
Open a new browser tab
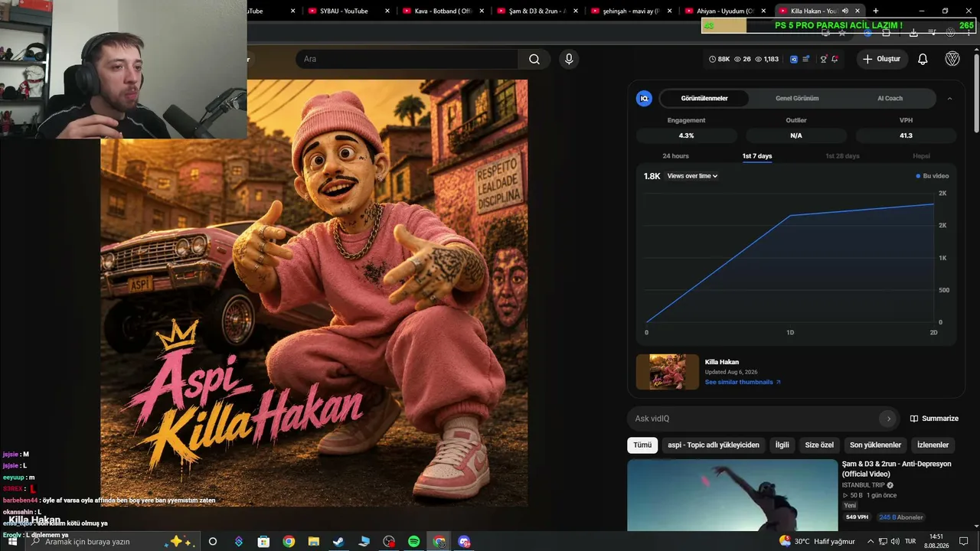click(876, 11)
